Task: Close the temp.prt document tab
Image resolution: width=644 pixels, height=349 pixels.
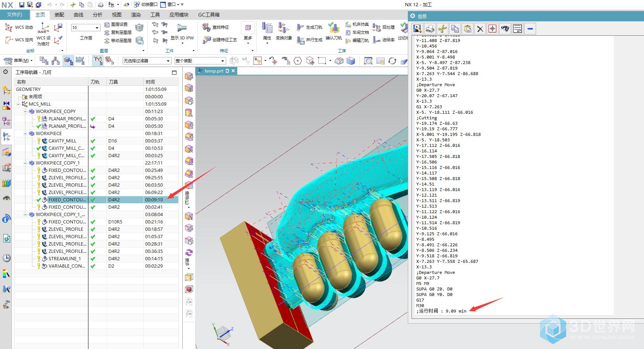Action: coord(233,71)
